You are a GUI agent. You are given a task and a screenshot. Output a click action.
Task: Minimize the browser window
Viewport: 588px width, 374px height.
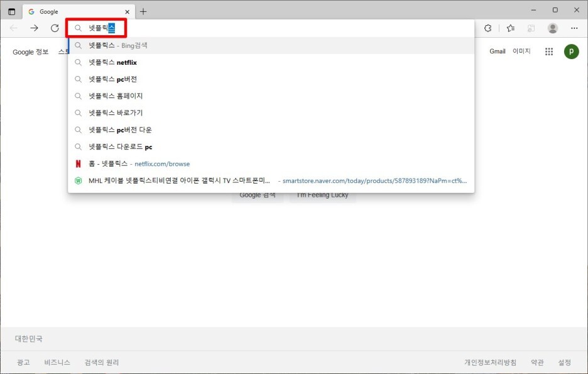pyautogui.click(x=533, y=10)
